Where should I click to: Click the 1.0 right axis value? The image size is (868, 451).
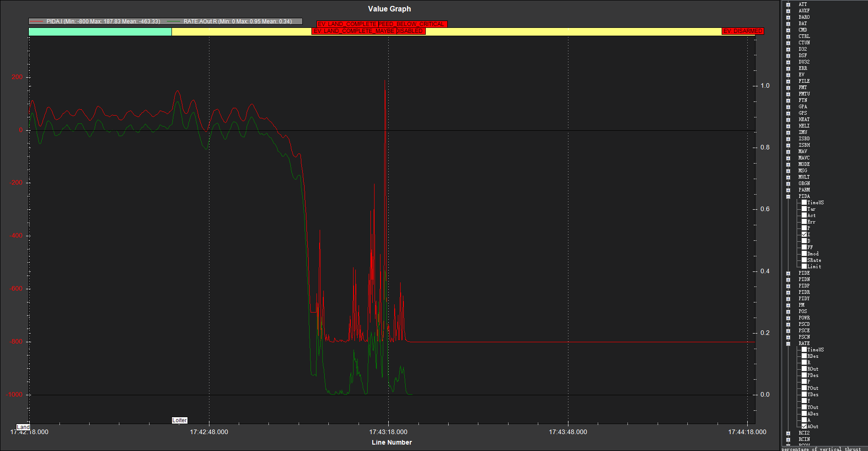click(x=765, y=85)
